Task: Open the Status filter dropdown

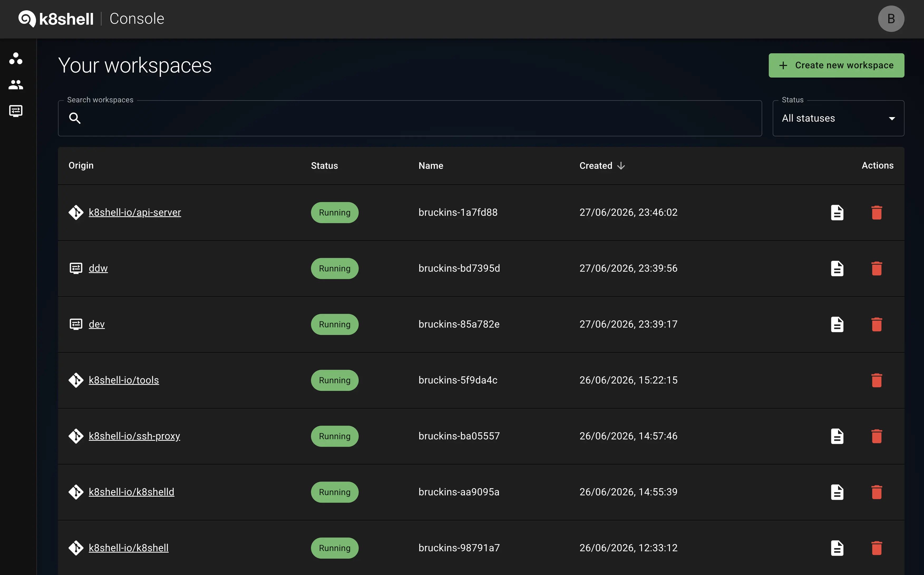Action: pos(838,118)
